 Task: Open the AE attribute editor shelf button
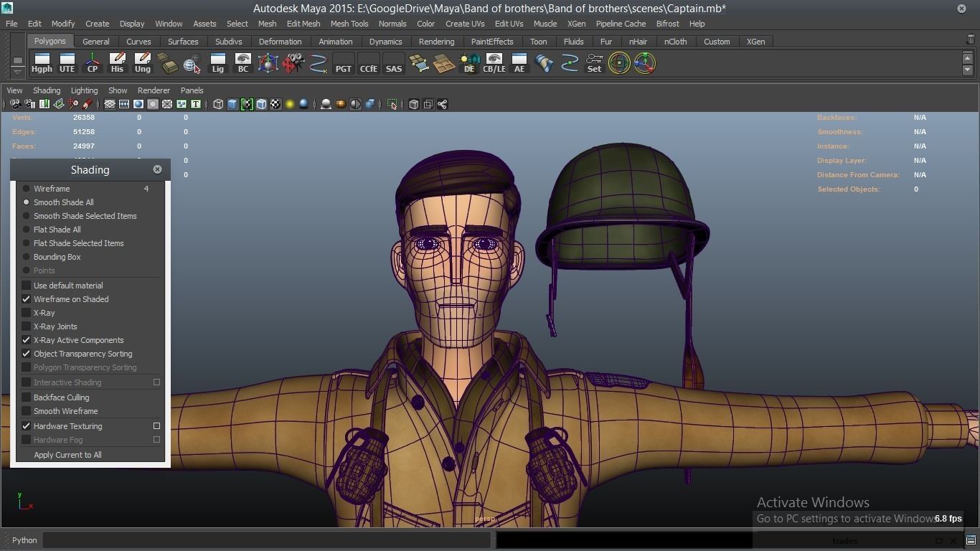[519, 63]
